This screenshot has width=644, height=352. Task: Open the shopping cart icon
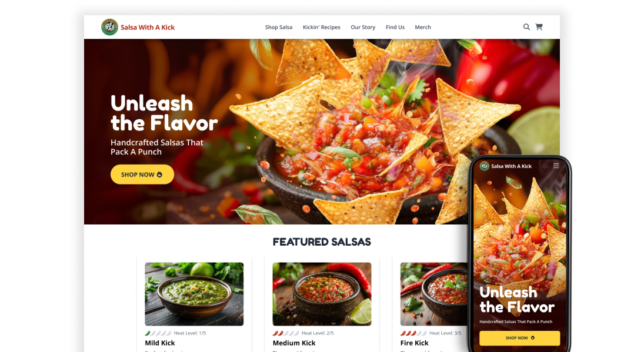539,27
